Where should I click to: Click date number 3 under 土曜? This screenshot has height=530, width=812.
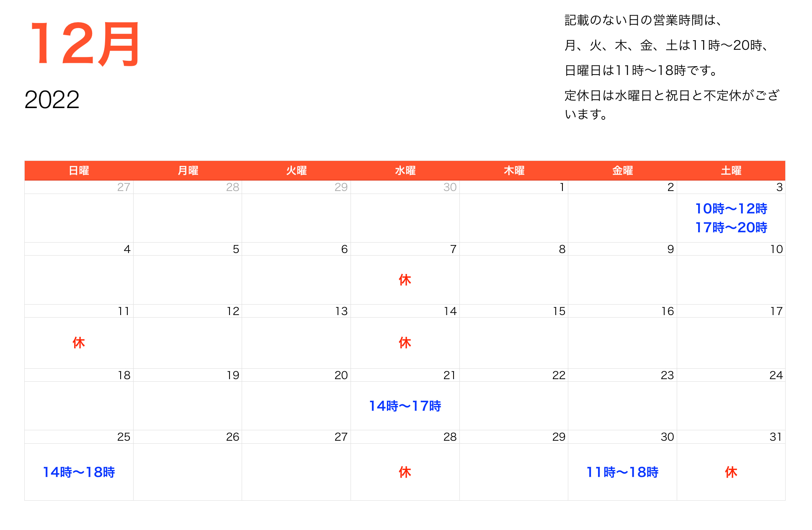[x=779, y=187]
